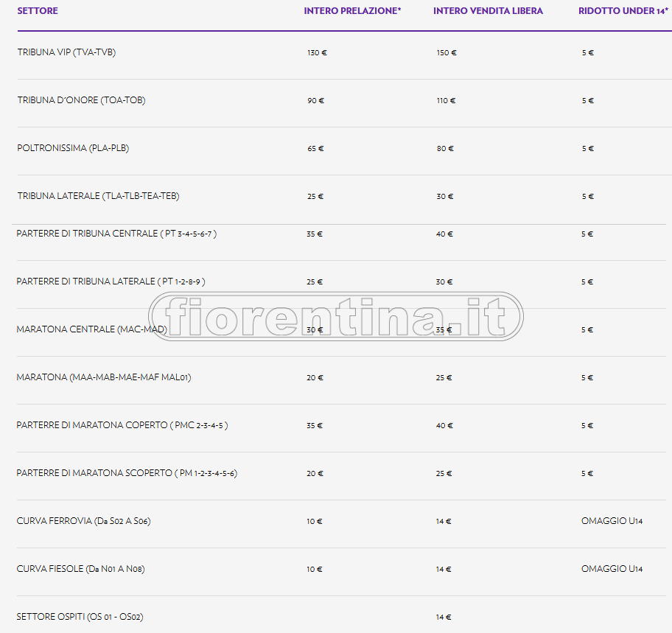Click 20 € price for Maratona MAA-MAB row
The width and height of the screenshot is (672, 633).
(315, 378)
